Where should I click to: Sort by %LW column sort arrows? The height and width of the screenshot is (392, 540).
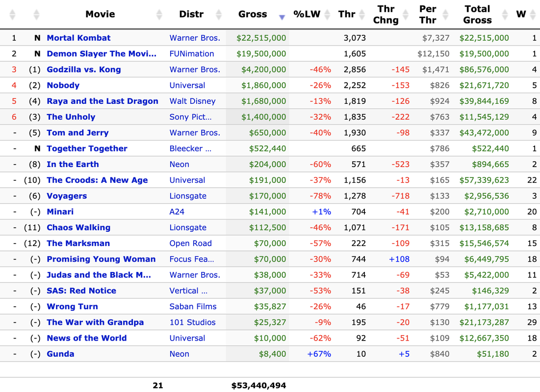(x=327, y=14)
